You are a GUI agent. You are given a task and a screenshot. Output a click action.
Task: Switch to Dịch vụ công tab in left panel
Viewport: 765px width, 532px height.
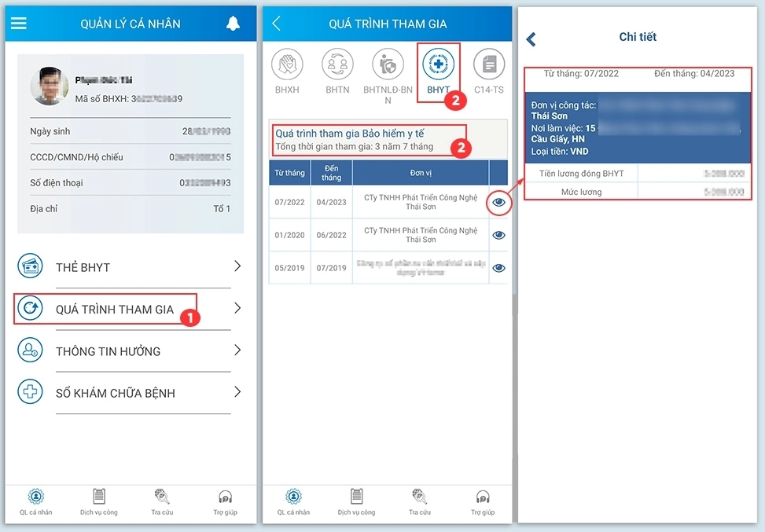(99, 502)
